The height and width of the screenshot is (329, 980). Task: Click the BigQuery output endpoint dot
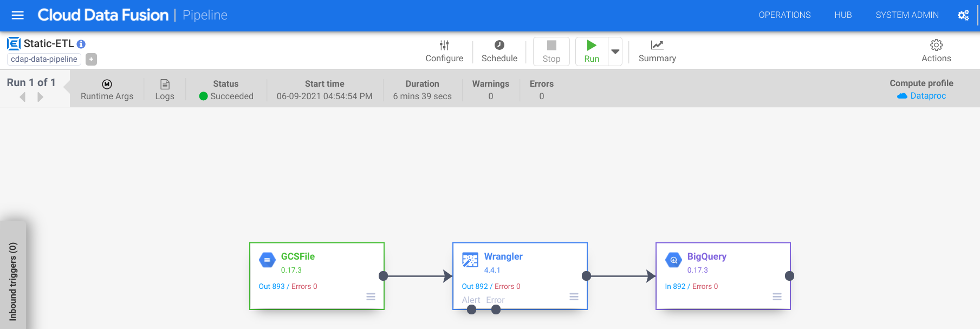click(789, 276)
